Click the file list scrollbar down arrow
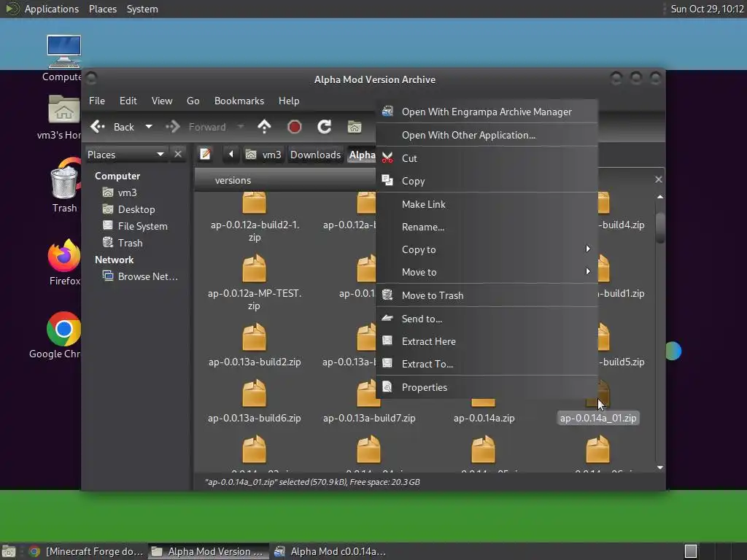The height and width of the screenshot is (560, 747). tap(659, 467)
